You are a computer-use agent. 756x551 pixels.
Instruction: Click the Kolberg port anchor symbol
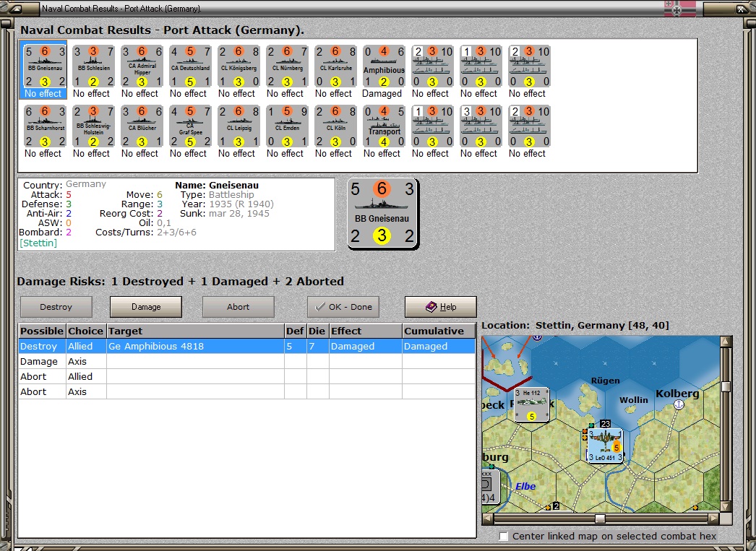point(679,404)
